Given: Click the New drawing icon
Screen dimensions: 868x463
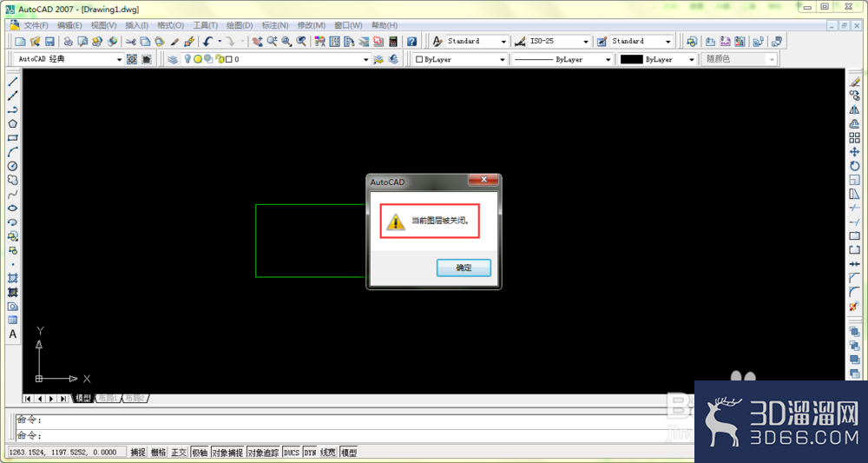Looking at the screenshot, I should coord(20,42).
